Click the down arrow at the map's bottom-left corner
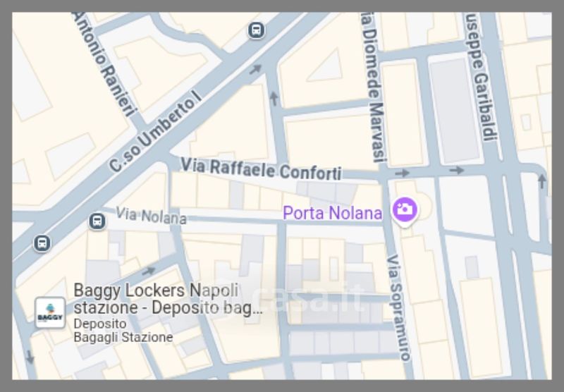 (x=30, y=357)
